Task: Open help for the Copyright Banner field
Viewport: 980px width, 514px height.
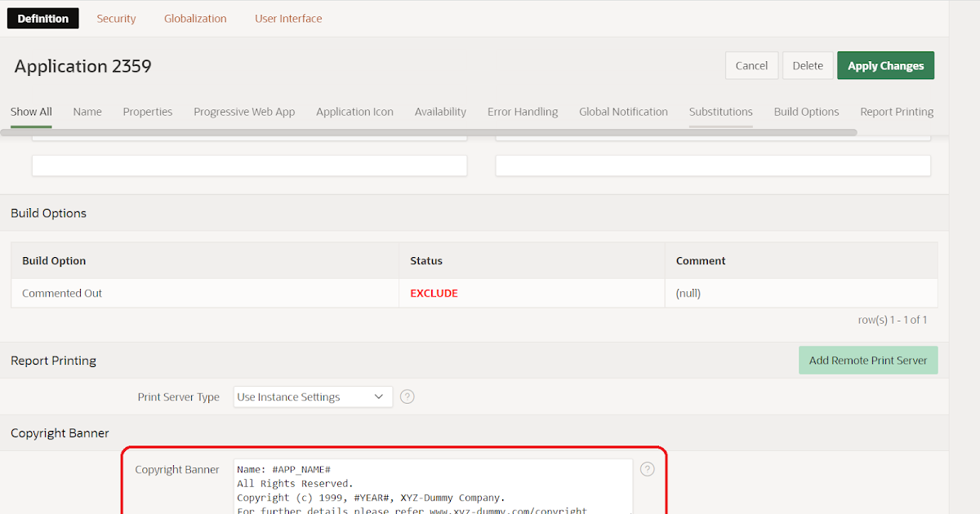Action: 647,468
